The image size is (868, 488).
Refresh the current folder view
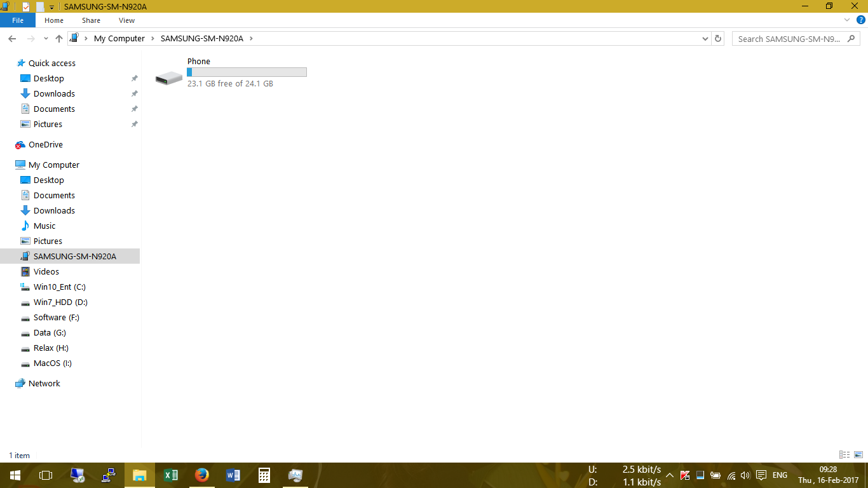coord(718,39)
